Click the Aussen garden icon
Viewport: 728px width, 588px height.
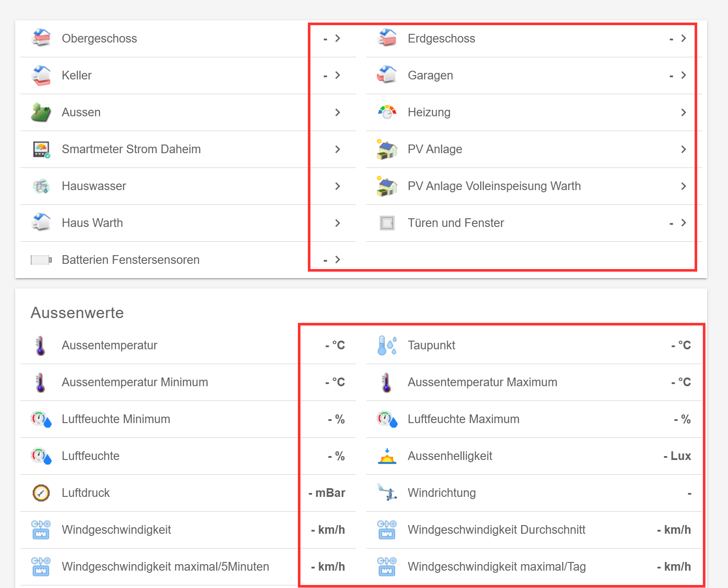click(41, 112)
